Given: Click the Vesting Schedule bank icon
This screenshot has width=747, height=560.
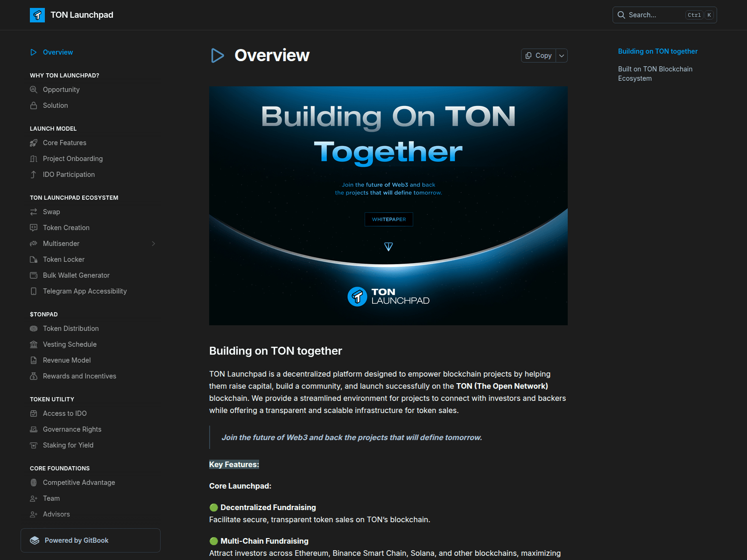Looking at the screenshot, I should [34, 344].
